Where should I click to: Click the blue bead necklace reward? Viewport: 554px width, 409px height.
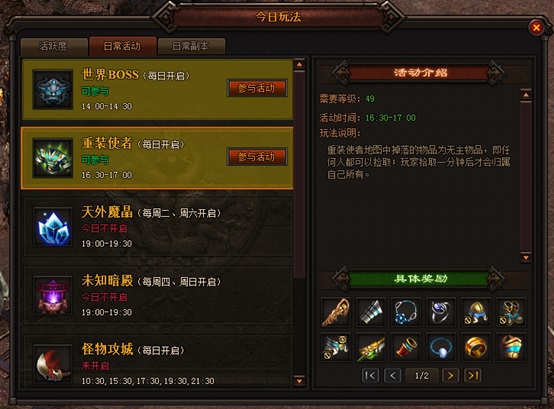(x=406, y=312)
